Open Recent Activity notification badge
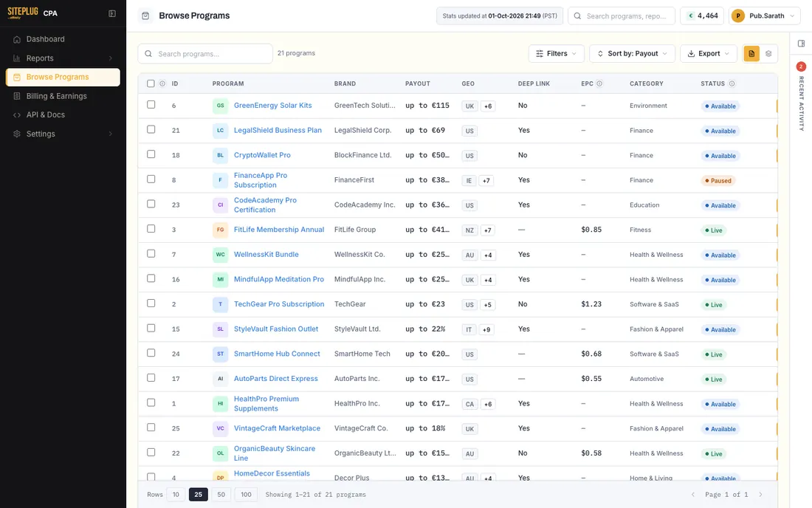The width and height of the screenshot is (812, 508). tap(801, 66)
